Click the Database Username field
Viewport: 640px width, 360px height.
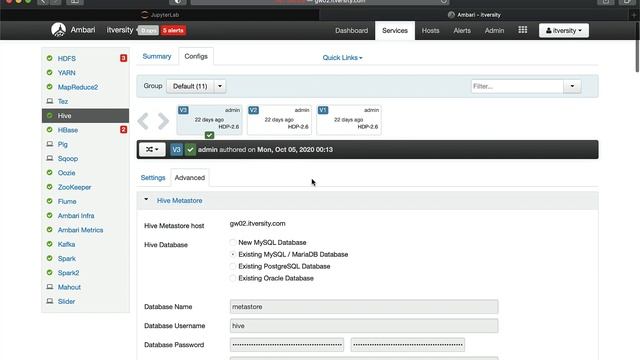(364, 326)
